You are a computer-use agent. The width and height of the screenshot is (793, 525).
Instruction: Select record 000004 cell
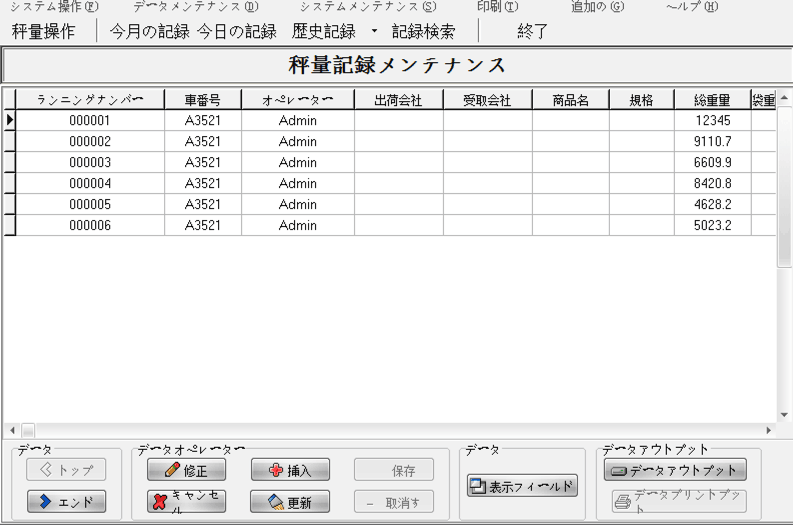click(90, 183)
